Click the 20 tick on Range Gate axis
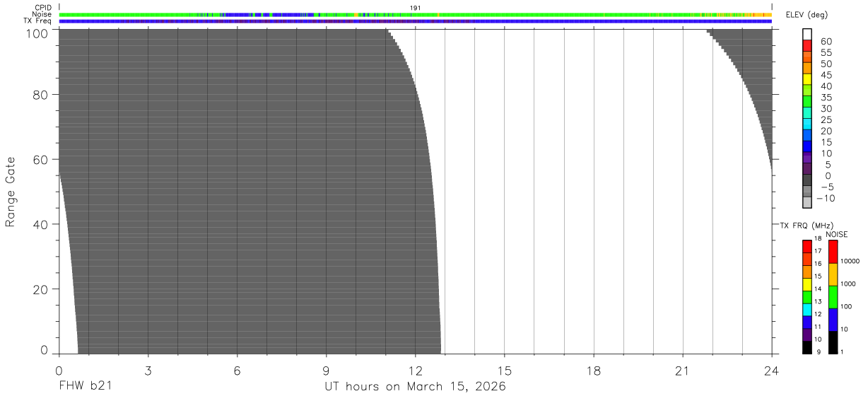Image resolution: width=868 pixels, height=401 pixels. [40, 290]
